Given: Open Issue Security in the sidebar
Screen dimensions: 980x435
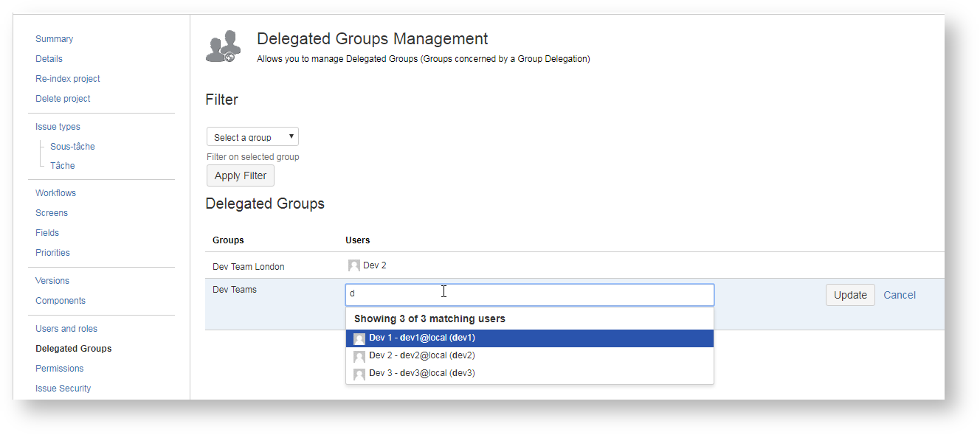Looking at the screenshot, I should [x=63, y=389].
